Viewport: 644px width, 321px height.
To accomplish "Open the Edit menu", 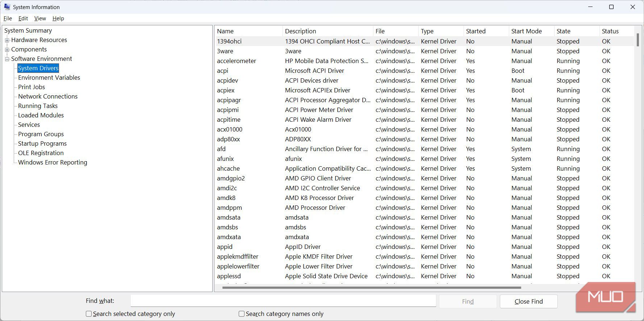I will (23, 18).
